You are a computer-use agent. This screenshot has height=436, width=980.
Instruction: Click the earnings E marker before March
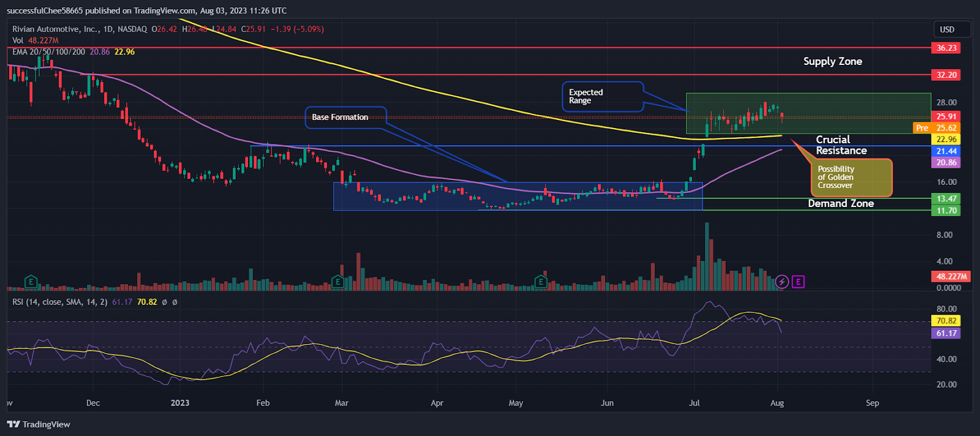click(337, 282)
